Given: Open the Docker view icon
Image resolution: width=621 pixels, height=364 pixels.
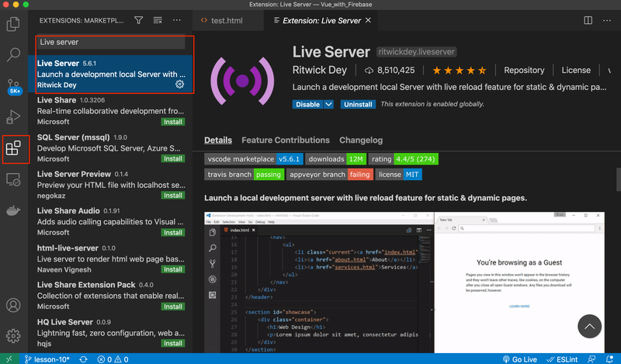Looking at the screenshot, I should (x=13, y=210).
